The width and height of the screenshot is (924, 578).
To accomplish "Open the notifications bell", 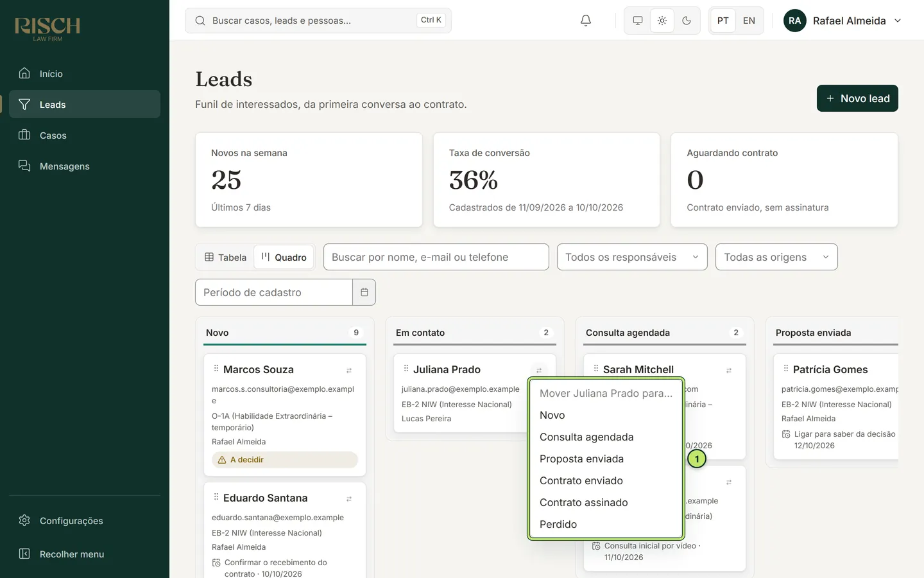I will coord(585,21).
